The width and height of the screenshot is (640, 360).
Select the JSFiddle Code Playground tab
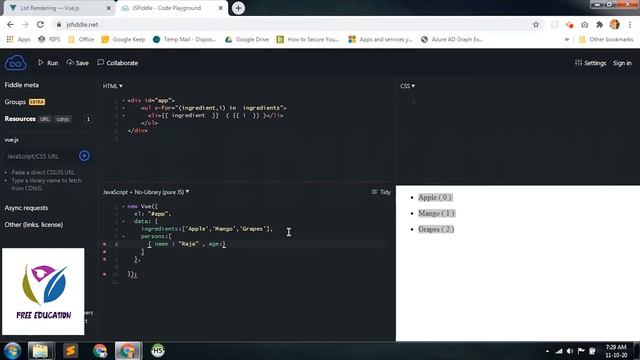pos(171,8)
